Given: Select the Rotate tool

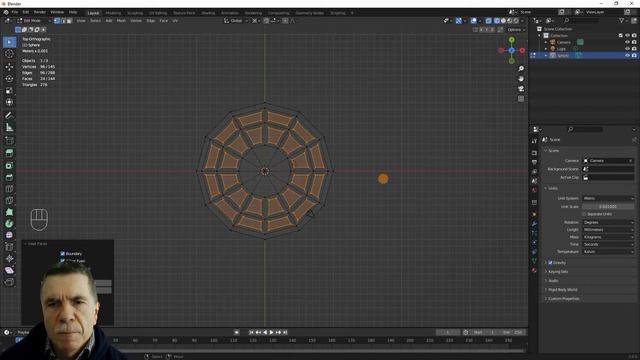Looking at the screenshot, I should pyautogui.click(x=9, y=78).
